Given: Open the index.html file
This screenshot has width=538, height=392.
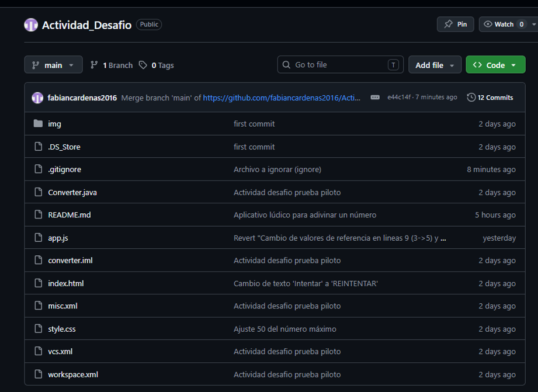Looking at the screenshot, I should click(x=66, y=283).
